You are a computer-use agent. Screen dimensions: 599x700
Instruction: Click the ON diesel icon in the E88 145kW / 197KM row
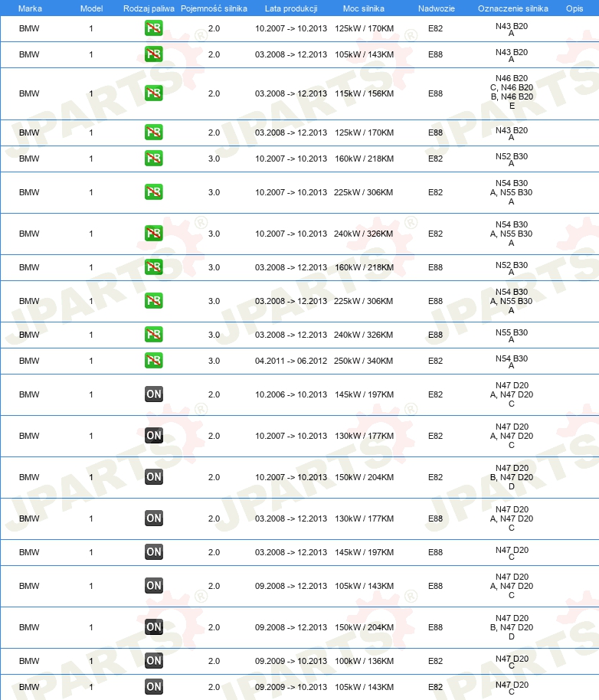tap(153, 551)
